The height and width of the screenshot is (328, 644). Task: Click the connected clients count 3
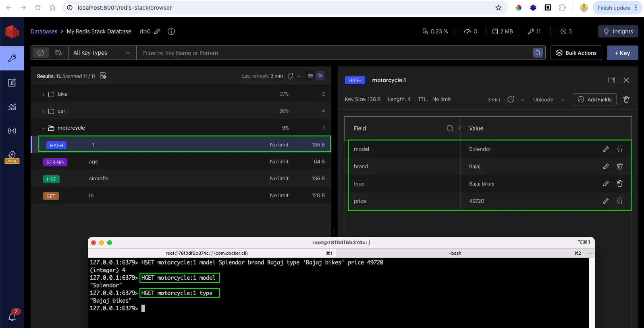point(566,31)
